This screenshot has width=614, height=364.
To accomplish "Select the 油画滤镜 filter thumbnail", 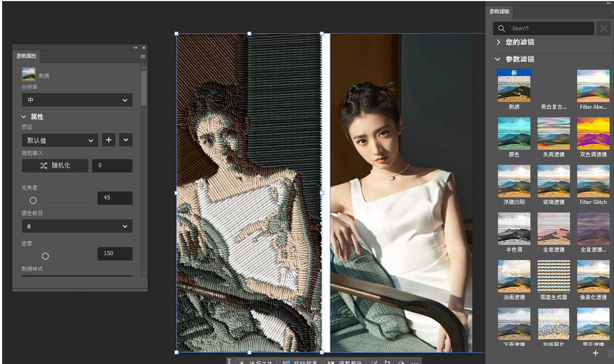I will [514, 281].
